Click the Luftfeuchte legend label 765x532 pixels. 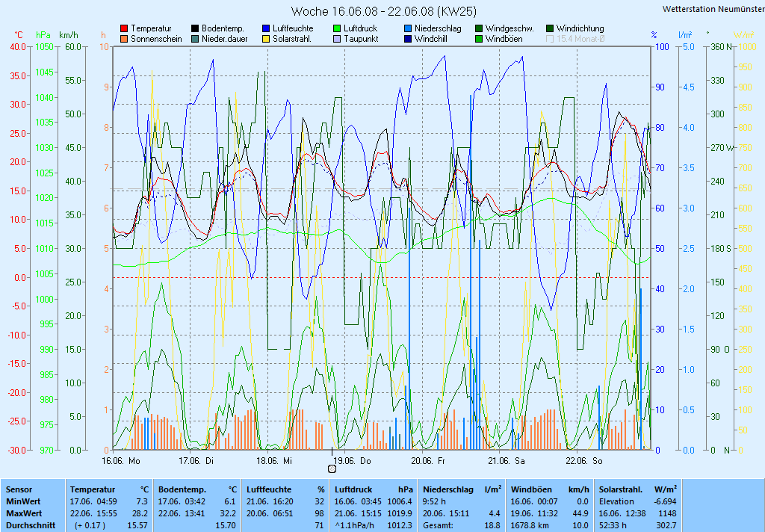tap(293, 29)
